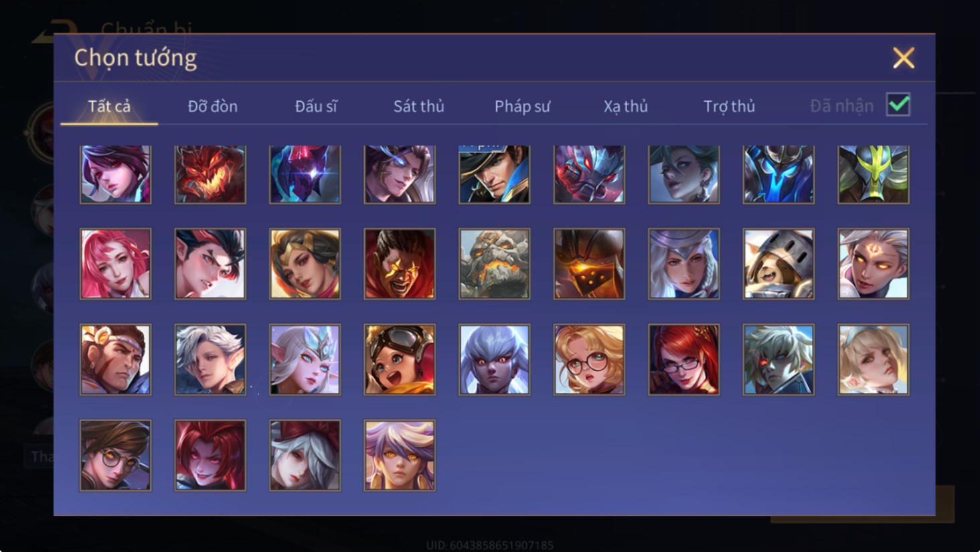
Task: Pick the captain with black hat portrait
Action: [494, 174]
